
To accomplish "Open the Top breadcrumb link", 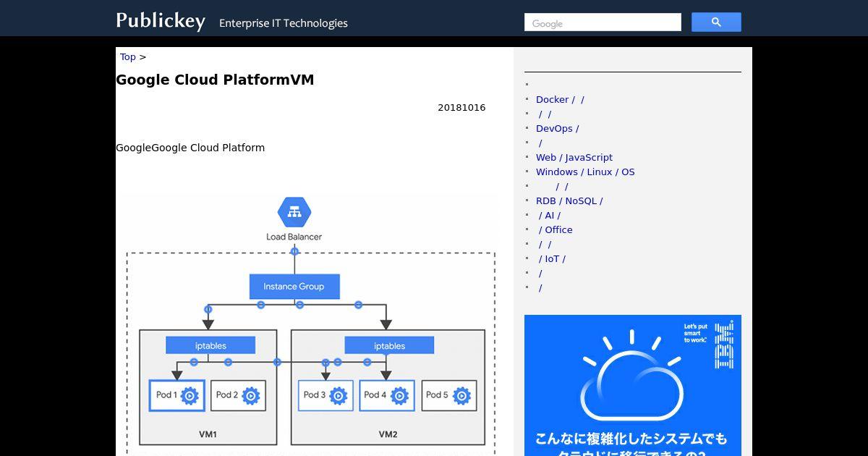I will point(128,57).
